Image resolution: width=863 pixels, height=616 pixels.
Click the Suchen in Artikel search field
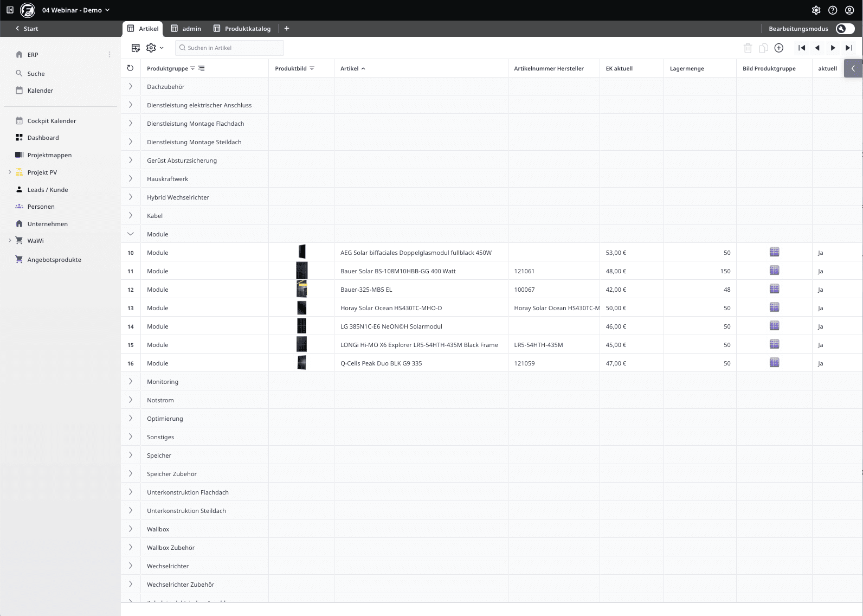click(x=229, y=48)
